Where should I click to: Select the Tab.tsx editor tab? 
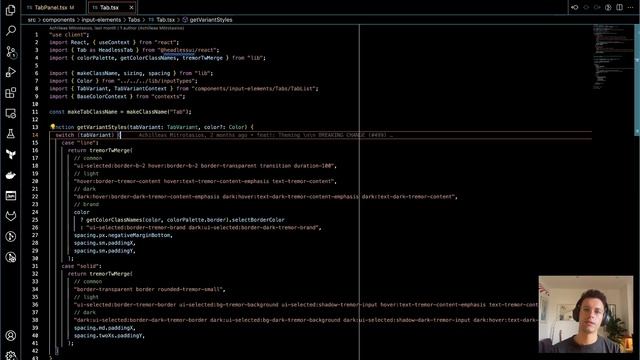click(109, 7)
